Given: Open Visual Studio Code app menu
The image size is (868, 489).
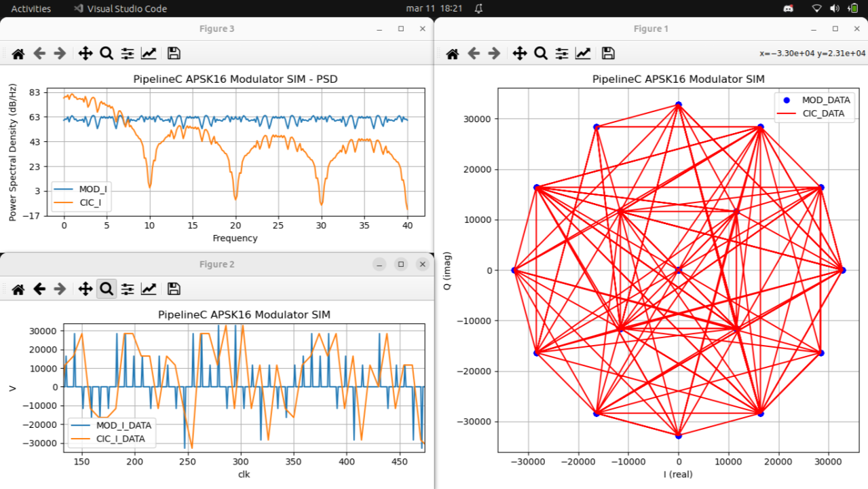Looking at the screenshot, I should pos(120,9).
